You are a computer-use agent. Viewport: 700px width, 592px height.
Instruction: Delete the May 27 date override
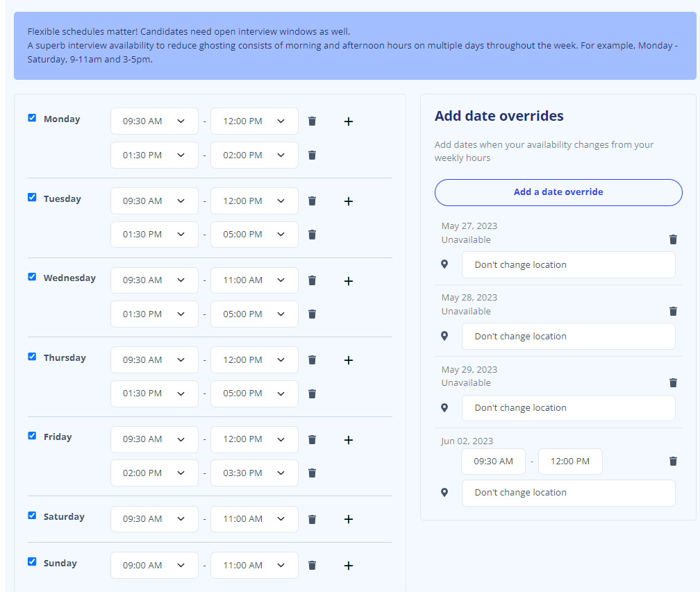(x=673, y=239)
